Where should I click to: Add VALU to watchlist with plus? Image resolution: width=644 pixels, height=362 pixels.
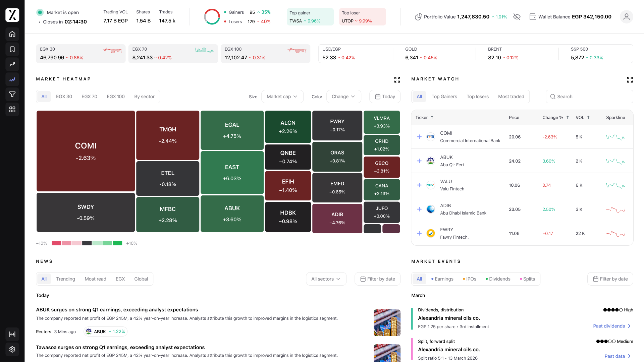click(x=419, y=185)
